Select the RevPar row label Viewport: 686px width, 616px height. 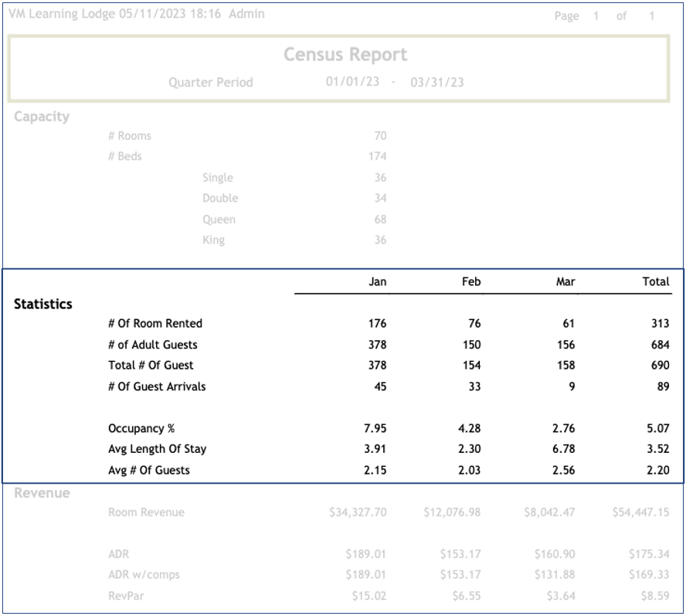point(127,596)
